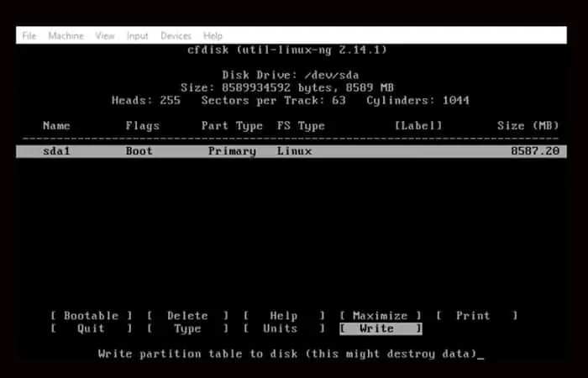Click the sda1 partition name

point(56,151)
